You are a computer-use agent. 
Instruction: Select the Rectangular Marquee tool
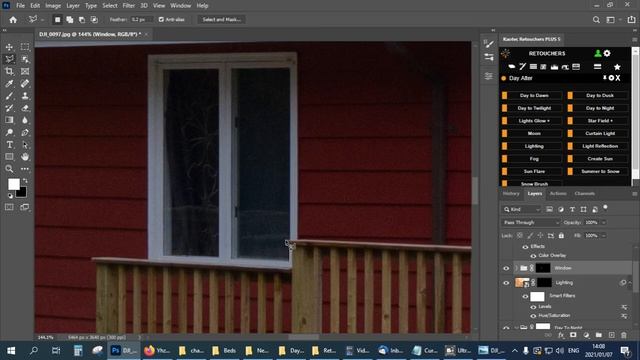[x=25, y=47]
